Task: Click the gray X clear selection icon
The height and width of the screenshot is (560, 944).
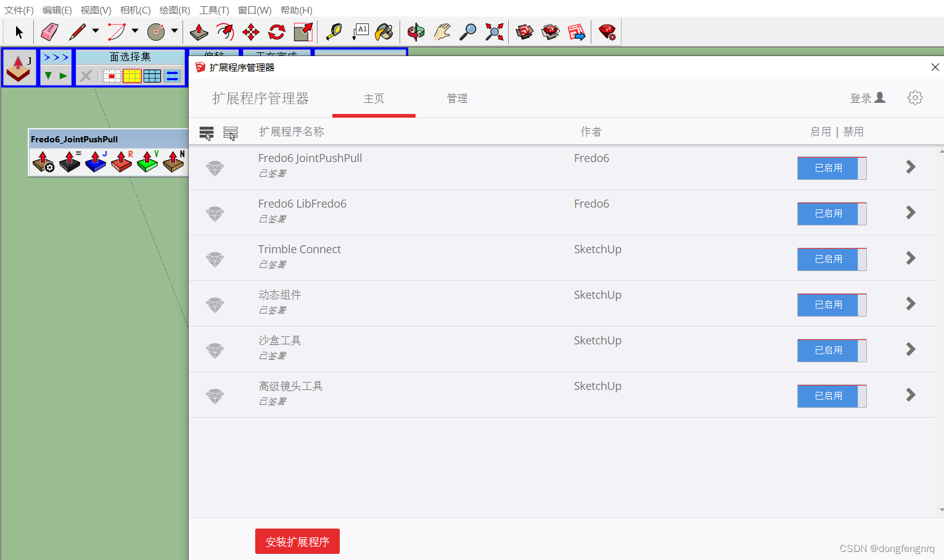Action: click(x=86, y=76)
